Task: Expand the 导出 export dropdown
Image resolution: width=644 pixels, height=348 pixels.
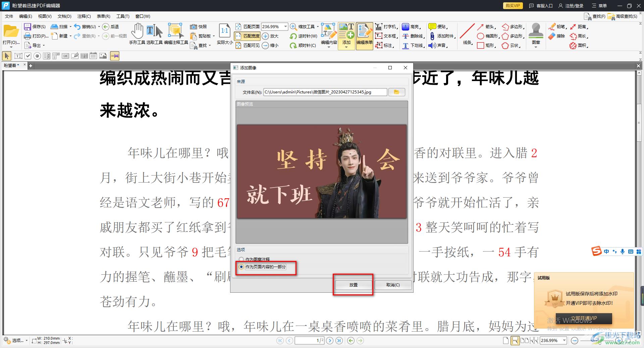Action: click(44, 45)
